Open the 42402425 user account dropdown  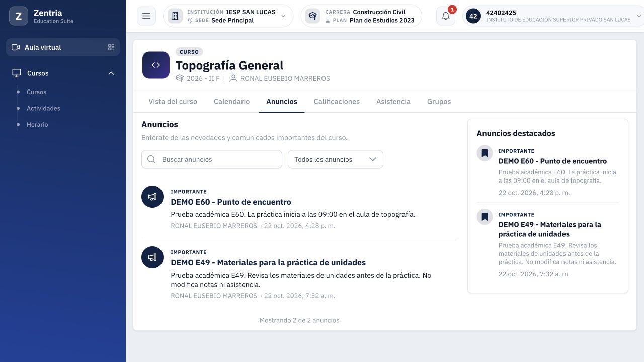coord(554,16)
